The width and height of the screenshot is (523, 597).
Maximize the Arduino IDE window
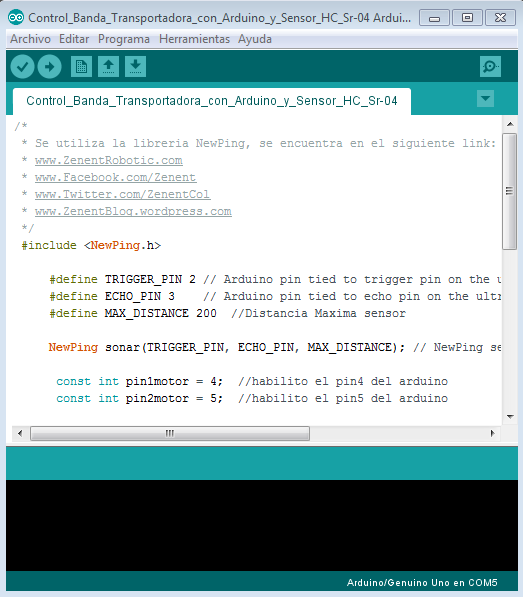pos(467,18)
